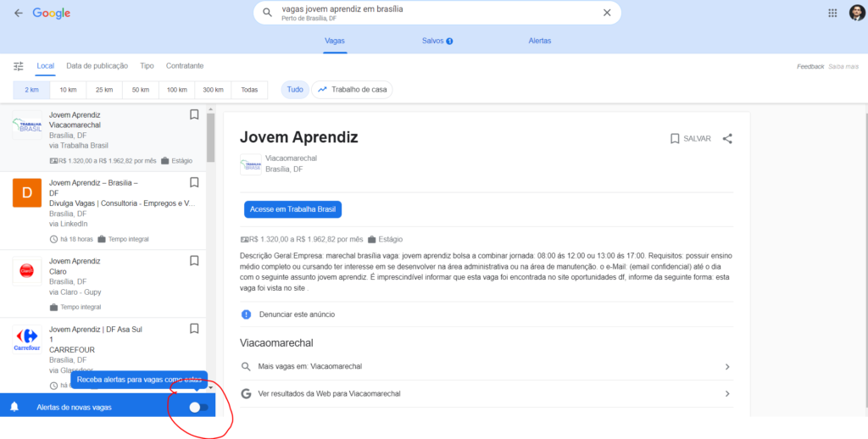Screen dimensions: 868x439
Task: Click 'via Claro - Gupy' source text
Action: (75, 292)
